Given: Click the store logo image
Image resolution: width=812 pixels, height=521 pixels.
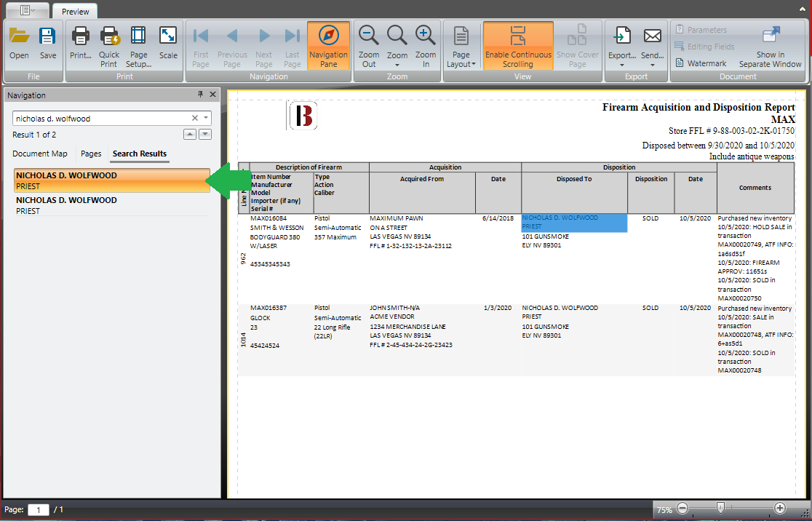Looking at the screenshot, I should coord(303,116).
